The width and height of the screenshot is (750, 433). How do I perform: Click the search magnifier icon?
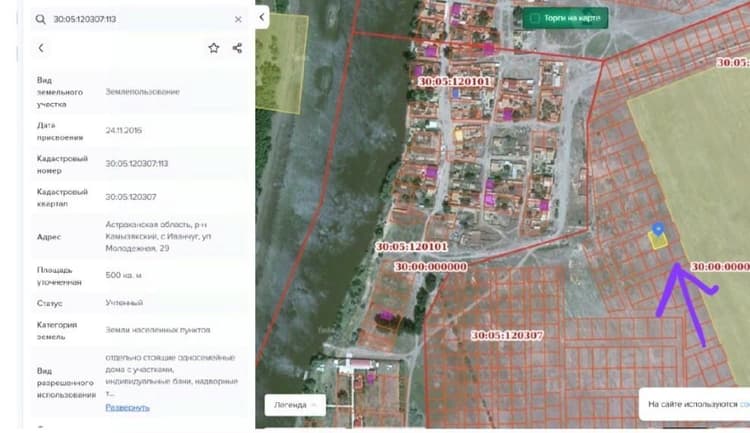coord(41,19)
